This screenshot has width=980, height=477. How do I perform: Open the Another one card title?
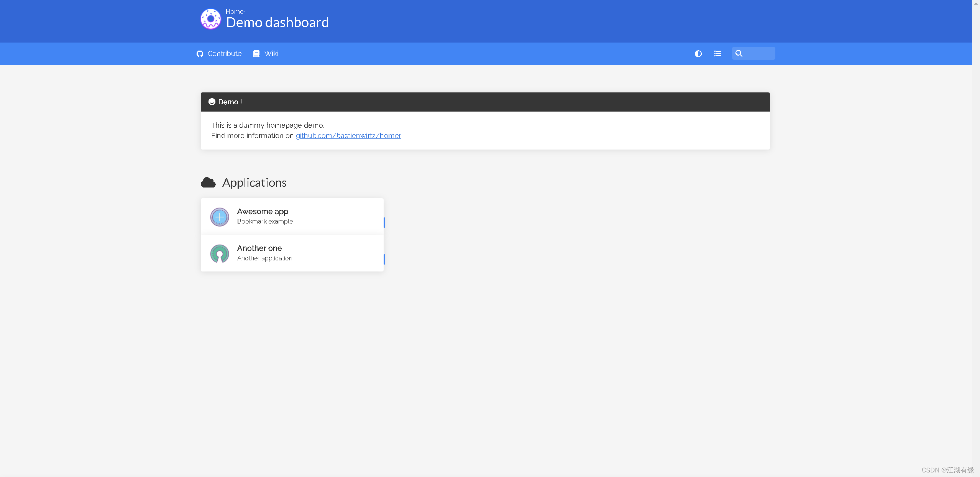[x=259, y=248]
